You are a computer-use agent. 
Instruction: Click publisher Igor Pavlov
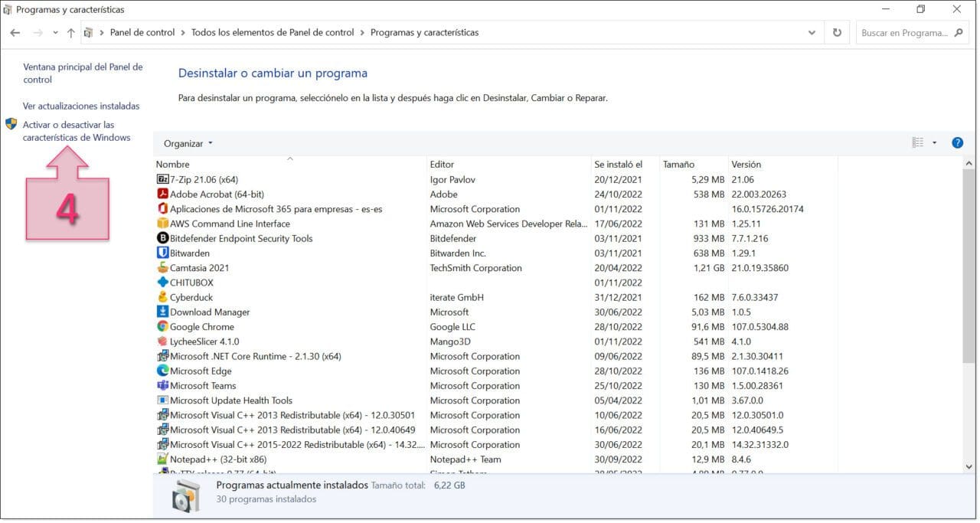453,179
